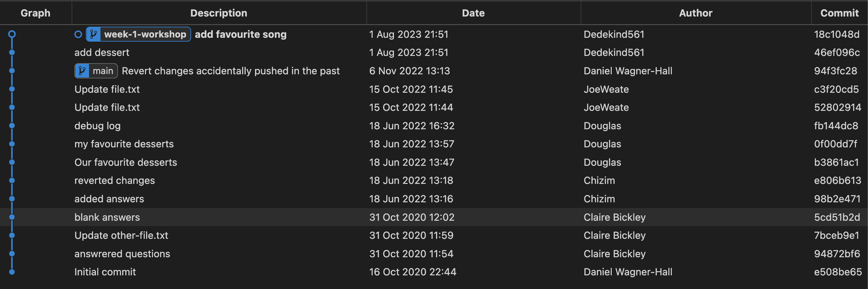
Task: Select the 'Update other-file.txt' commit row
Action: coord(121,236)
